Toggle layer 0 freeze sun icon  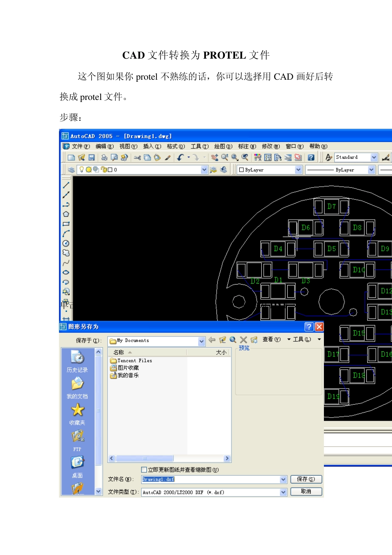point(88,170)
